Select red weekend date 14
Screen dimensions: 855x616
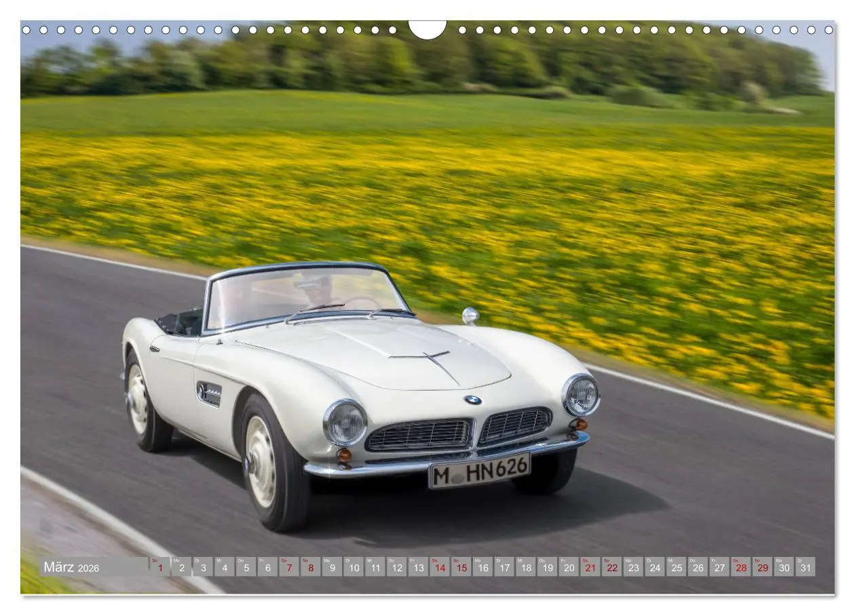pos(440,567)
